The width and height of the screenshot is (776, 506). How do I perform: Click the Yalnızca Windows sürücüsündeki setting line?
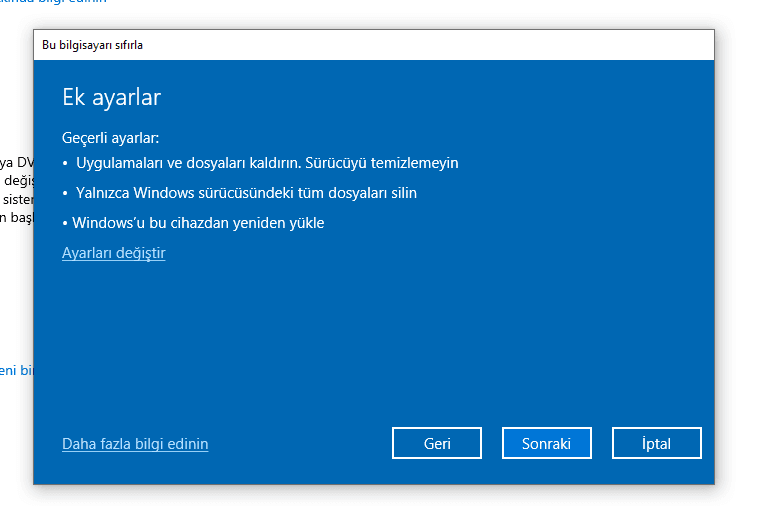pyautogui.click(x=246, y=192)
